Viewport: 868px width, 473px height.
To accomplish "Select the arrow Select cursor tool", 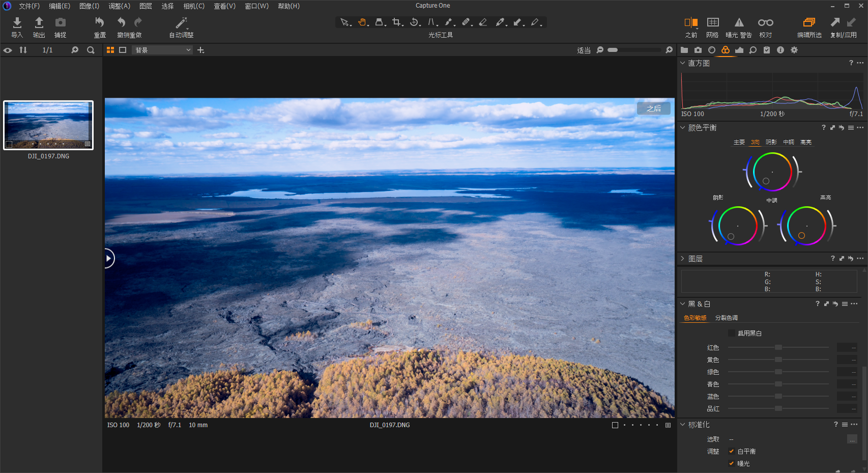I will [x=345, y=22].
